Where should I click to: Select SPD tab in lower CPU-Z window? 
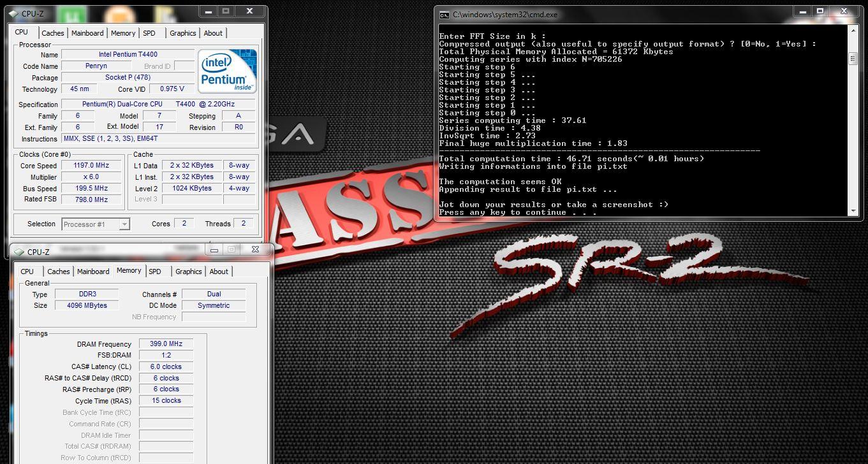[155, 272]
